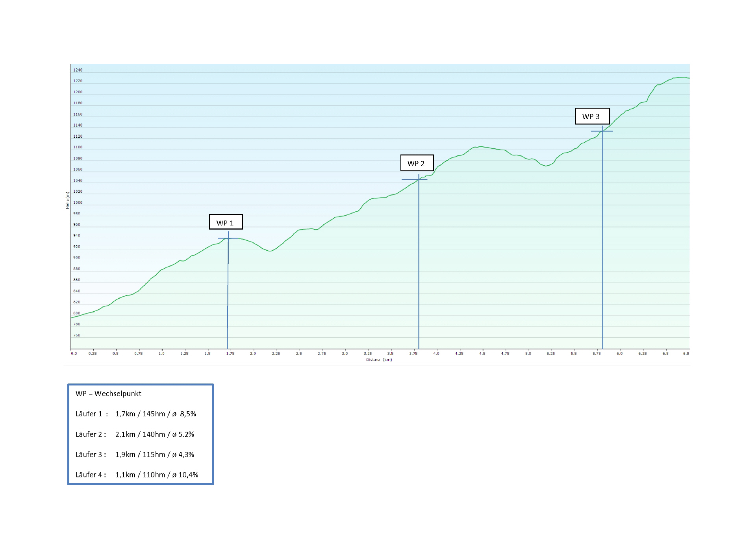Click the Läufer 3 legend line

pyautogui.click(x=135, y=454)
